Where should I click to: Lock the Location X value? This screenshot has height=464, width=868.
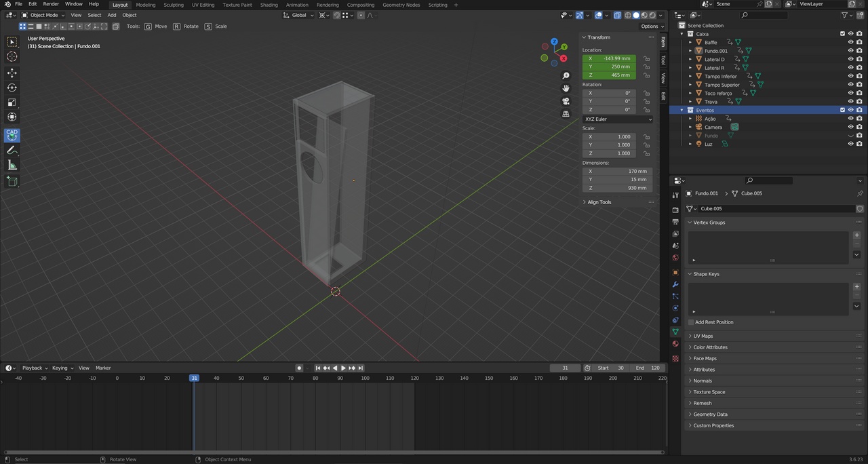(646, 58)
